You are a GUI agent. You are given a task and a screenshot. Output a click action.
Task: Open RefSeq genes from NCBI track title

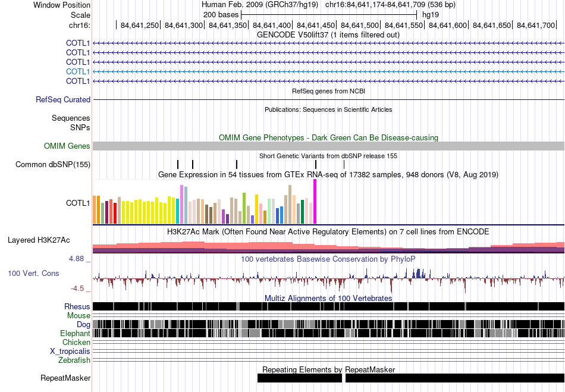[x=328, y=91]
